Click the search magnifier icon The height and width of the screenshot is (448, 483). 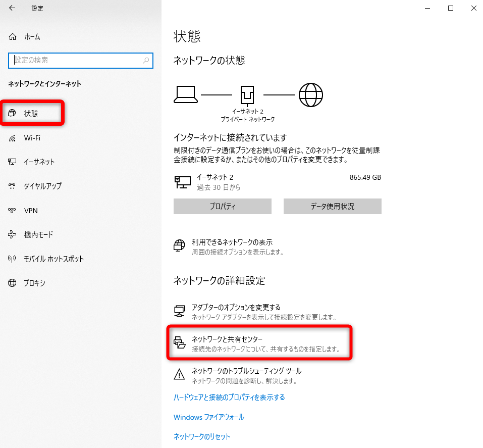(x=146, y=61)
